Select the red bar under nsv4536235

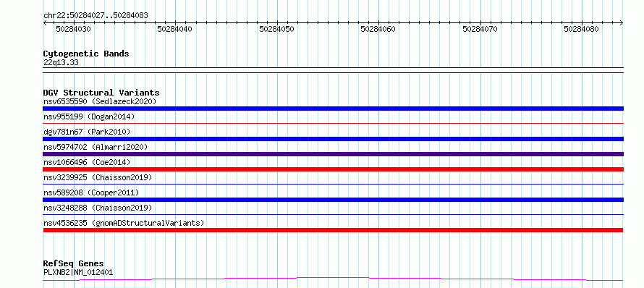pos(333,230)
